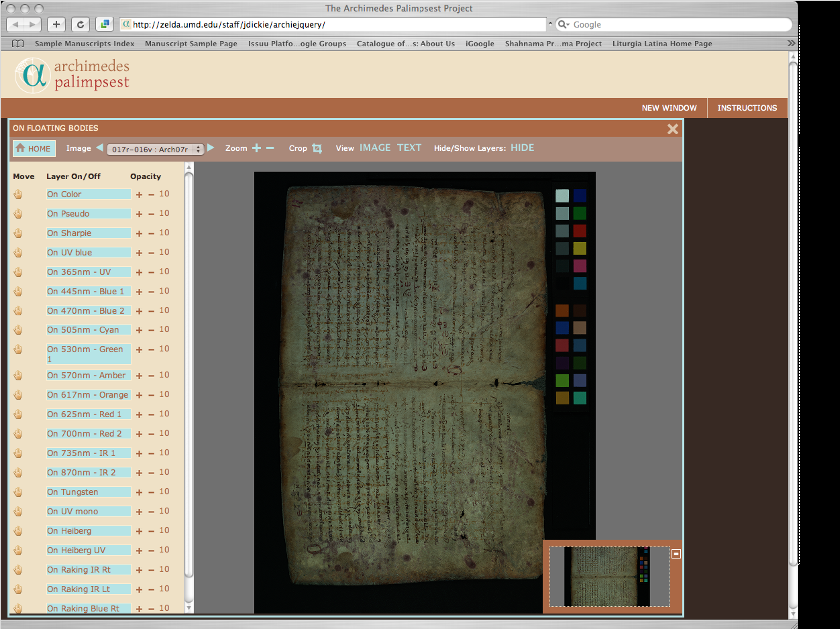Zoom out with the minus icon

coord(270,148)
